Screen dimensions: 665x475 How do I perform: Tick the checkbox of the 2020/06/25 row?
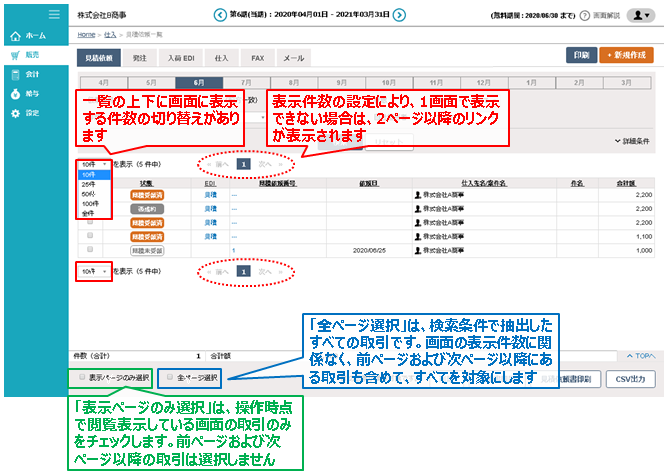[x=91, y=249]
